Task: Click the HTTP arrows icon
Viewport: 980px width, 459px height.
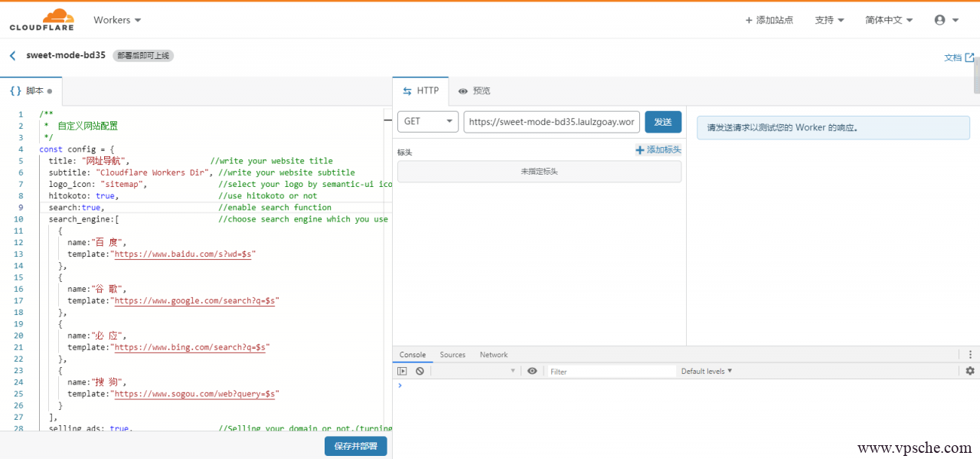Action: 407,90
